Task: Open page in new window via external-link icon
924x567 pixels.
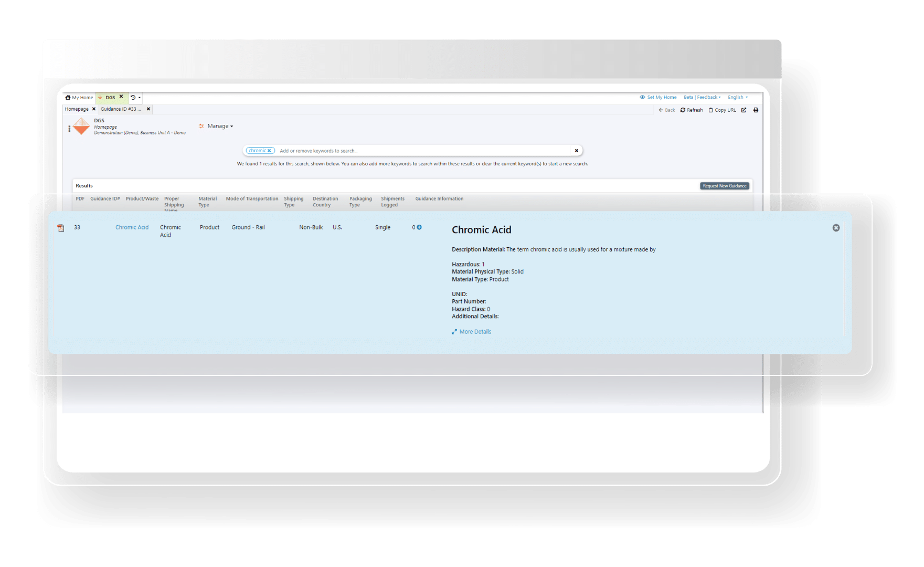Action: (744, 110)
